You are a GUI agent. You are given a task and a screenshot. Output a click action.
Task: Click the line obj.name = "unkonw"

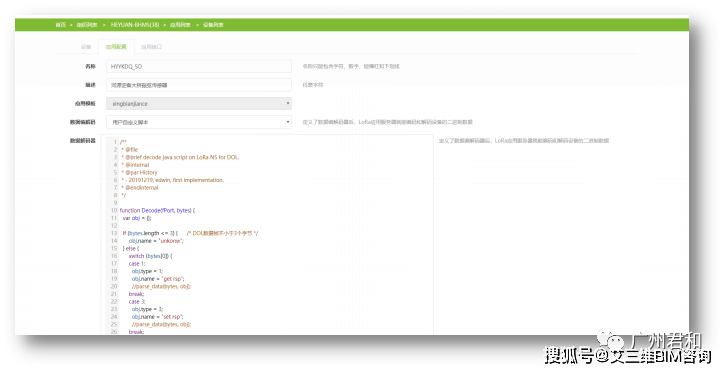156,241
